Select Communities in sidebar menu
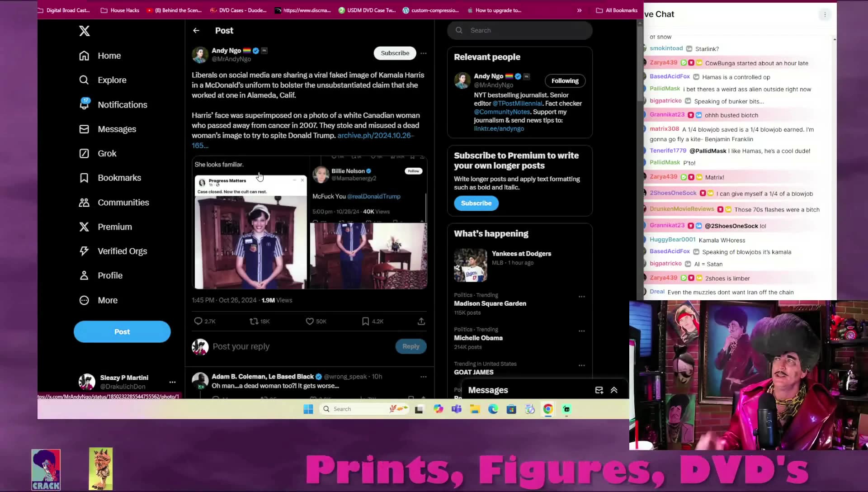 [x=123, y=202]
